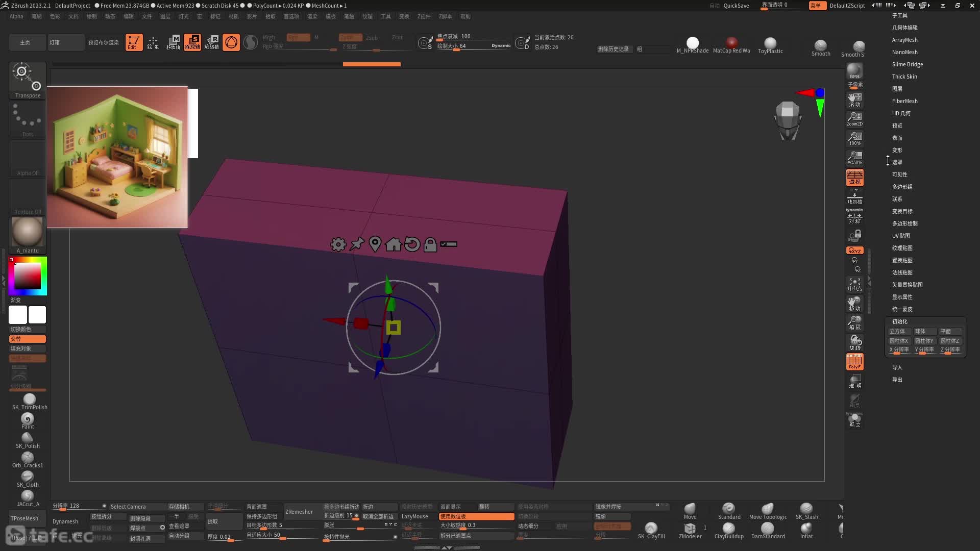Select the Inflat brush
The height and width of the screenshot is (551, 980).
[806, 531]
